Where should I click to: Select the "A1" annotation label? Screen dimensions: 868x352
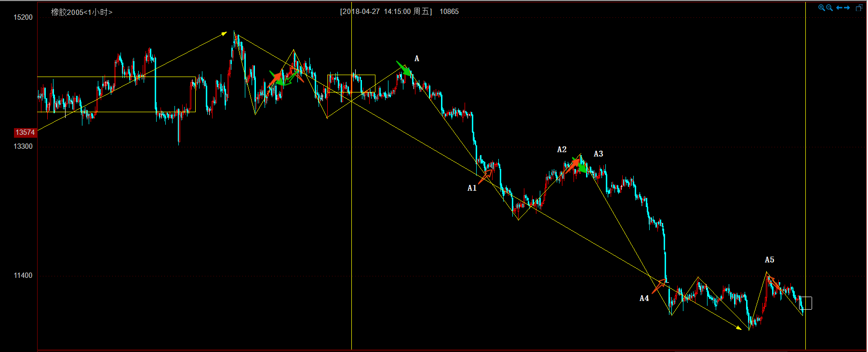[x=472, y=188]
